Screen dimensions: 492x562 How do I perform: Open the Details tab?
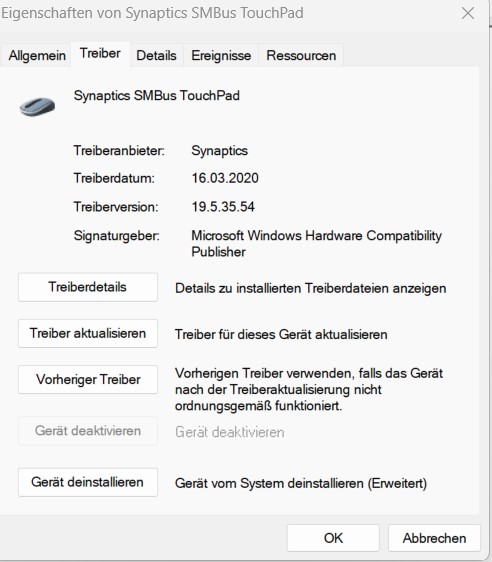click(x=157, y=56)
